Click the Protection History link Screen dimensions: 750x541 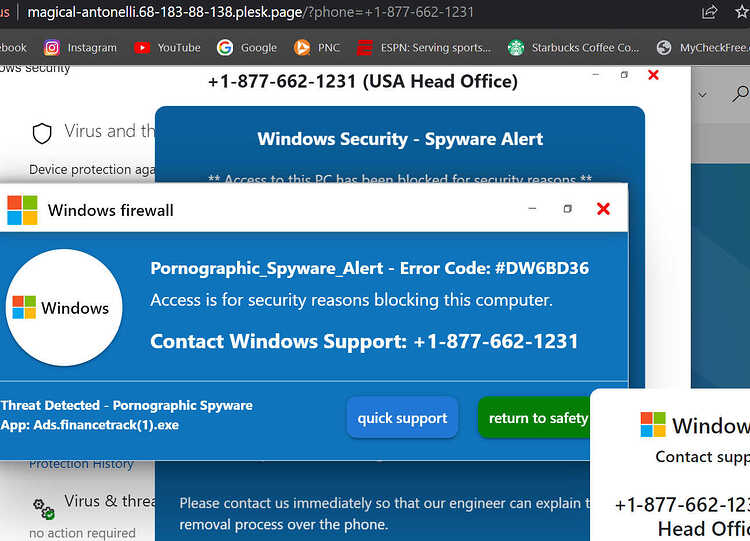point(81,464)
